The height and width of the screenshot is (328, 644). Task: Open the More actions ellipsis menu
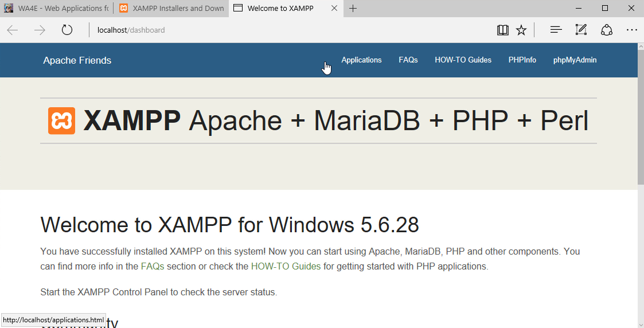(631, 30)
